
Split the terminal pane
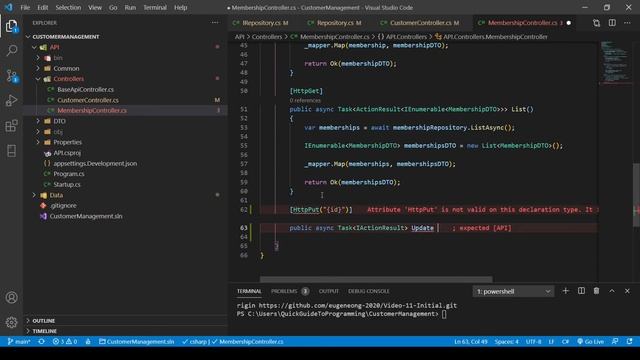pos(581,291)
